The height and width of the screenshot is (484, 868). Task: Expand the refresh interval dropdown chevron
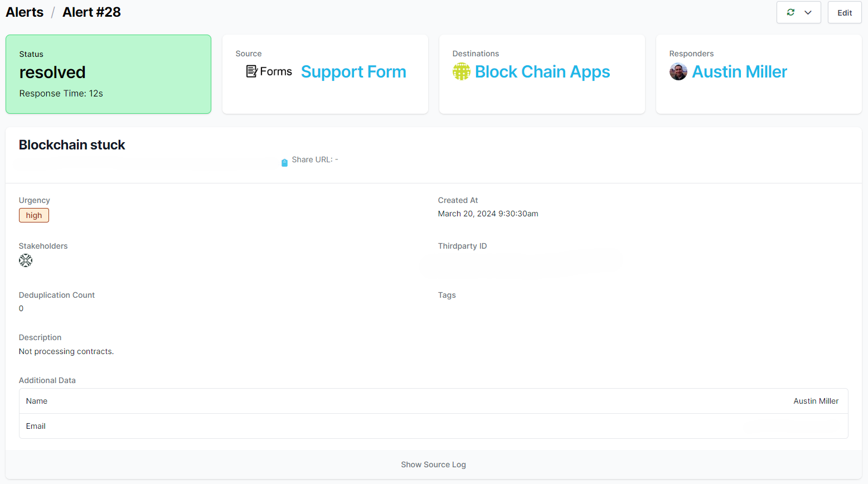[x=808, y=12]
